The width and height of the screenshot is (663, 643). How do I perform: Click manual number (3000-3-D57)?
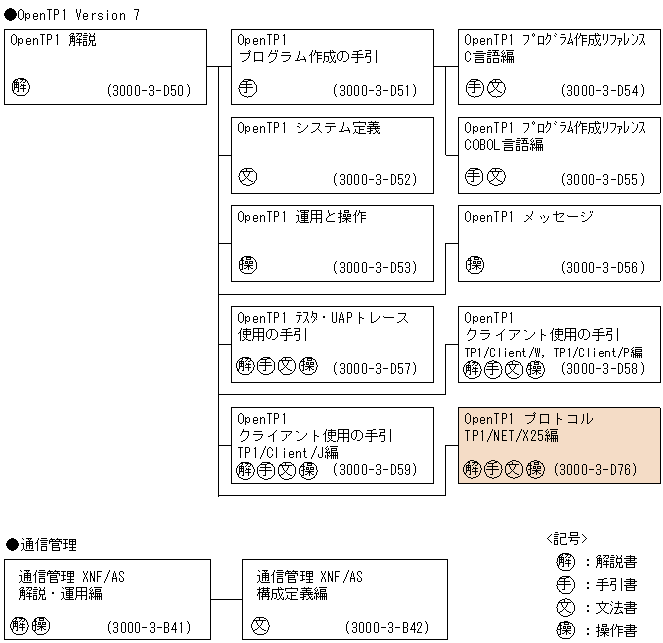tap(375, 369)
